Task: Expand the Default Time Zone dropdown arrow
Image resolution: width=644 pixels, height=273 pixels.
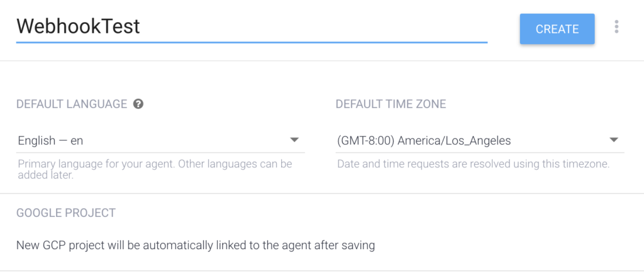Action: click(x=614, y=140)
